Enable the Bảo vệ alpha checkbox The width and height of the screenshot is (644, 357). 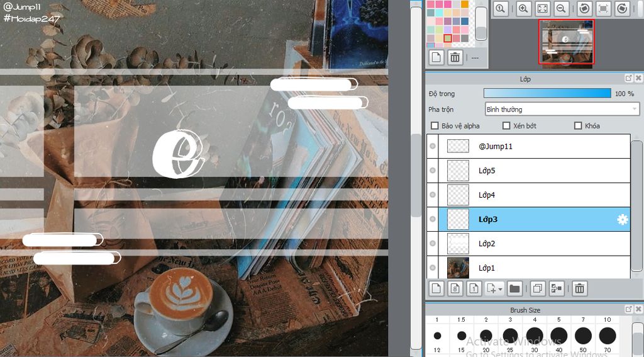(x=435, y=126)
